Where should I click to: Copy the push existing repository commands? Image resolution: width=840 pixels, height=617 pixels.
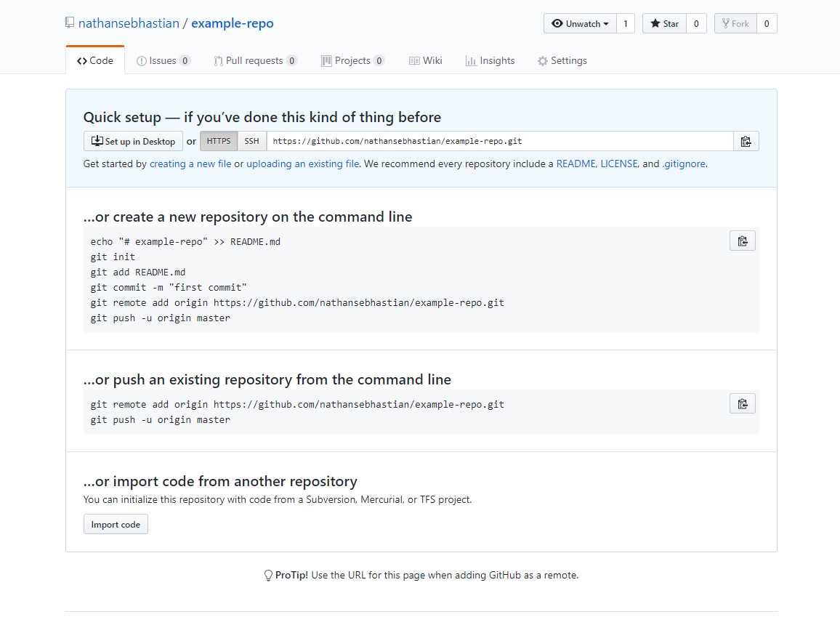pyautogui.click(x=743, y=404)
